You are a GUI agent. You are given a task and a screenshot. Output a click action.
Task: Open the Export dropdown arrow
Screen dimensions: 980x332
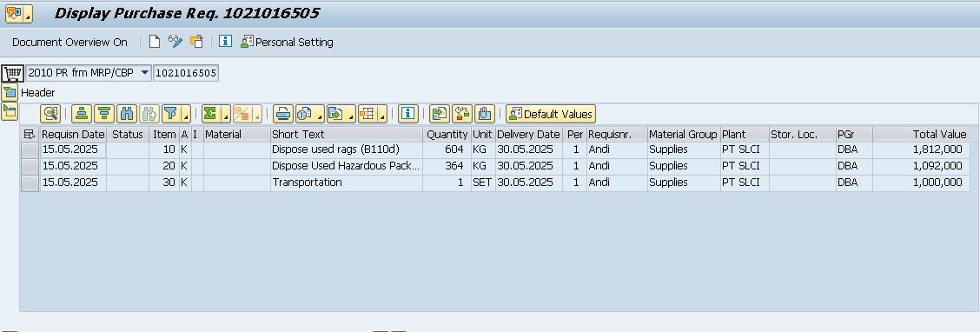351,114
